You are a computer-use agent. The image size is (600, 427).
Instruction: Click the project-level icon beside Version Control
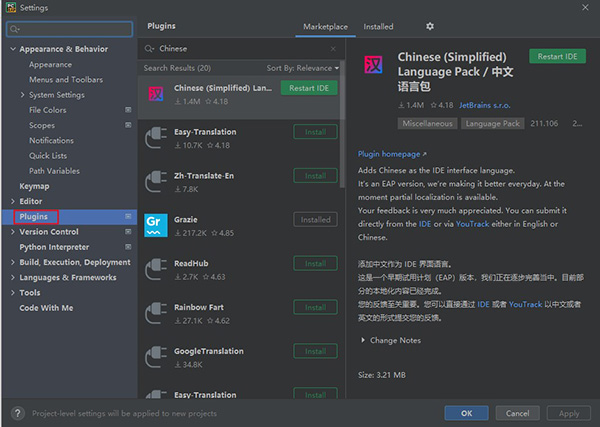[x=128, y=231]
